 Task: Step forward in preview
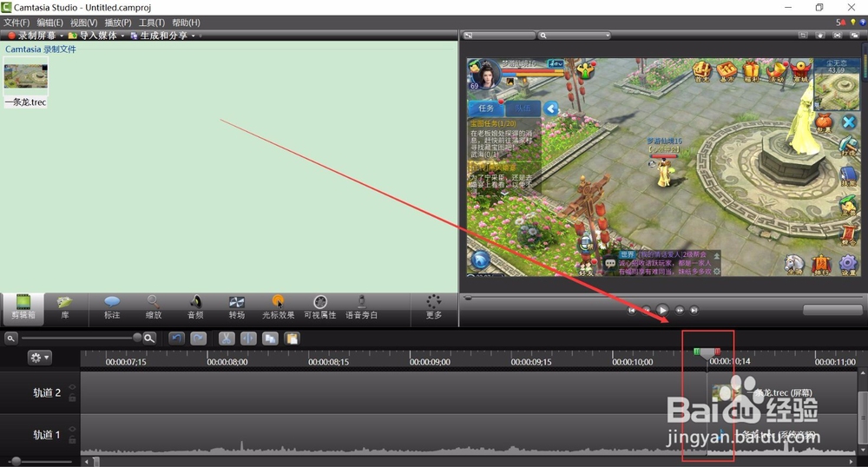[680, 311]
